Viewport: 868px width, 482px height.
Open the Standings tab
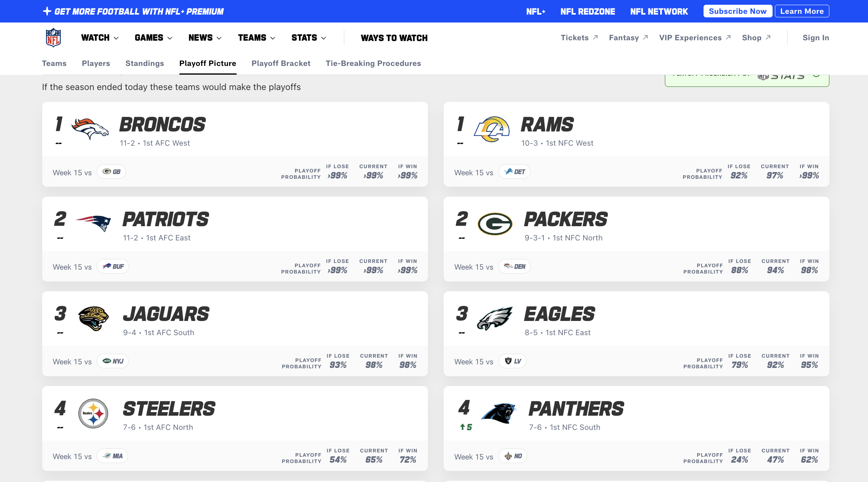click(x=144, y=64)
